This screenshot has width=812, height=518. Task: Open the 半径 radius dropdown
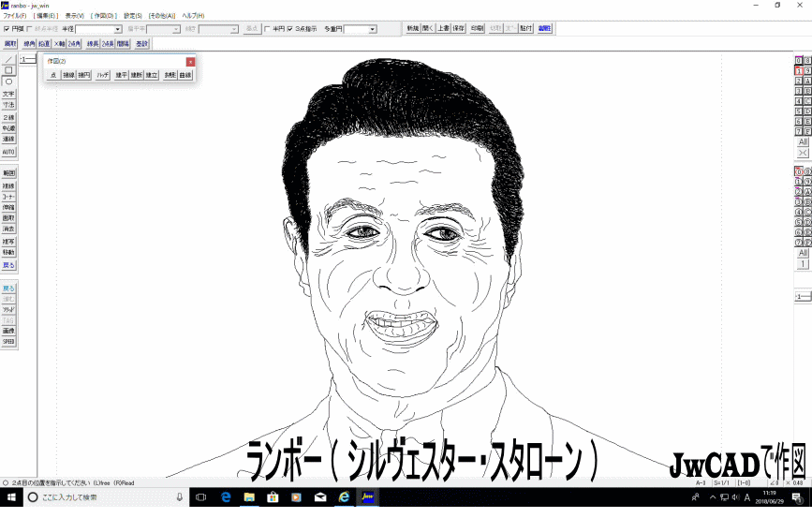point(118,30)
